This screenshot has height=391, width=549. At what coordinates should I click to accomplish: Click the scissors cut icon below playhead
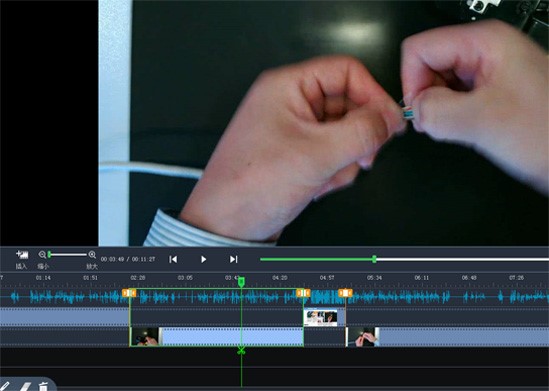[x=241, y=350]
